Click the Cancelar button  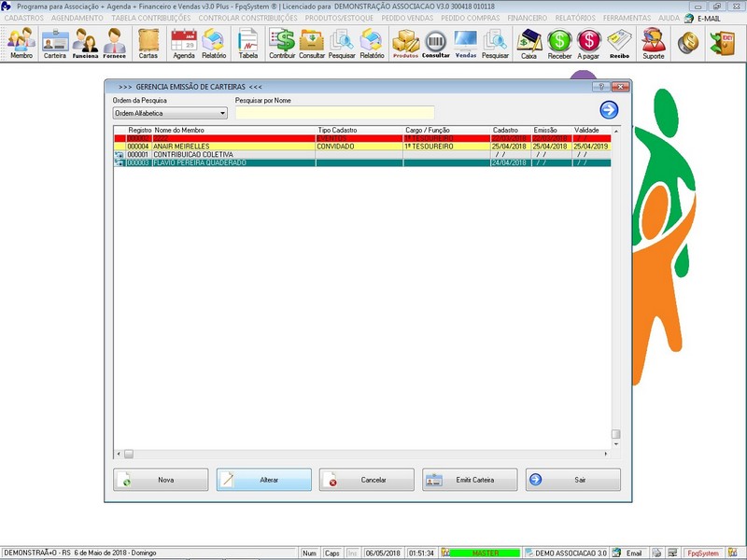366,480
